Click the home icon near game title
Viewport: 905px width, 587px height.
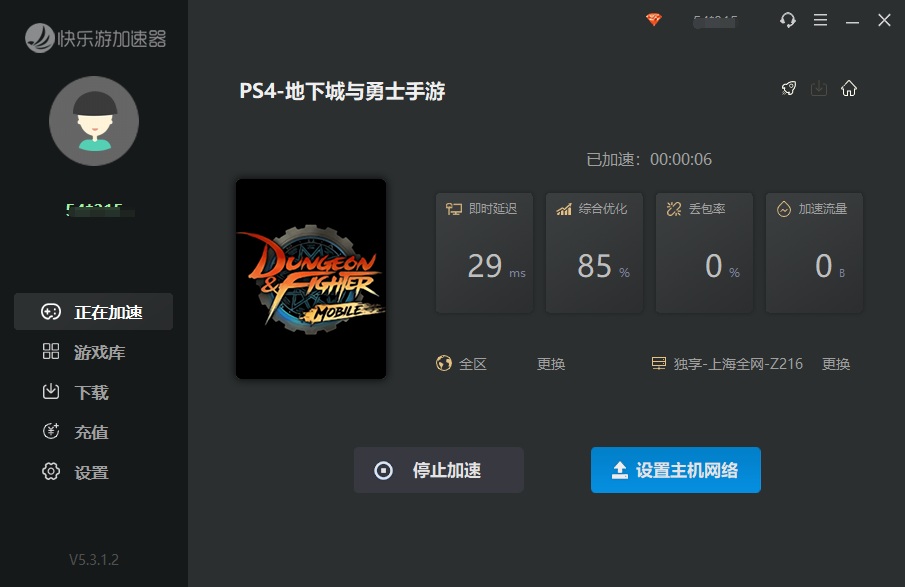tap(848, 88)
